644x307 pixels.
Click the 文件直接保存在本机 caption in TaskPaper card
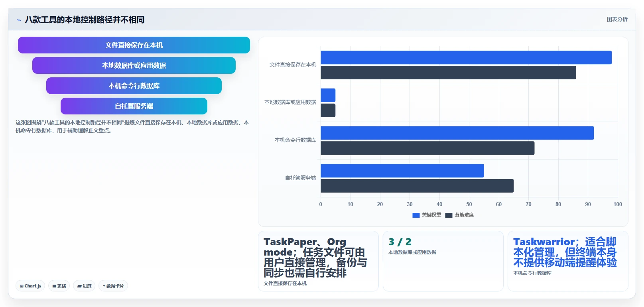coord(285,283)
